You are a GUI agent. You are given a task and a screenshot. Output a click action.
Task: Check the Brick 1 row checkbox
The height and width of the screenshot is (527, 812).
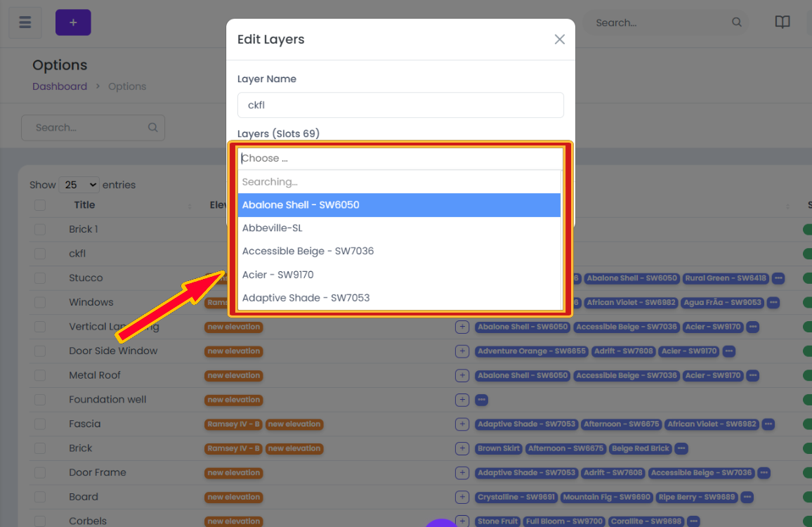tap(40, 230)
